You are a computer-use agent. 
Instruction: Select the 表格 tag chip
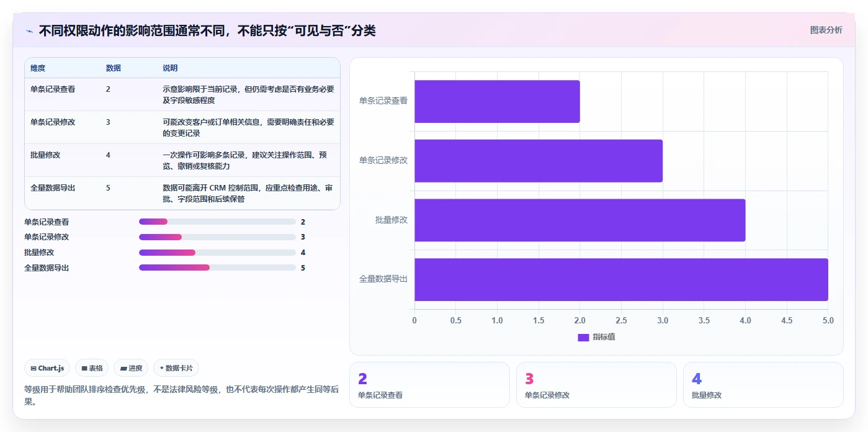pyautogui.click(x=92, y=368)
